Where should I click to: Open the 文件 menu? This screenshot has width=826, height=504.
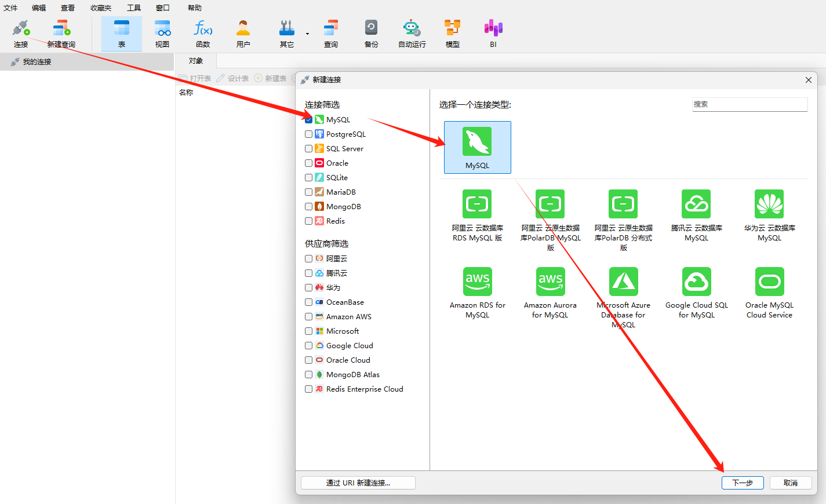pos(10,8)
